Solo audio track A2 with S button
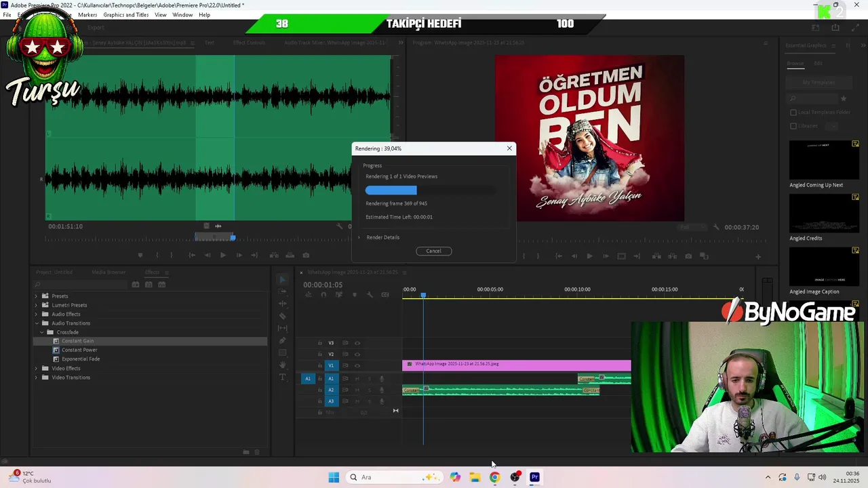Screen dimensions: 868x488 coord(369,390)
